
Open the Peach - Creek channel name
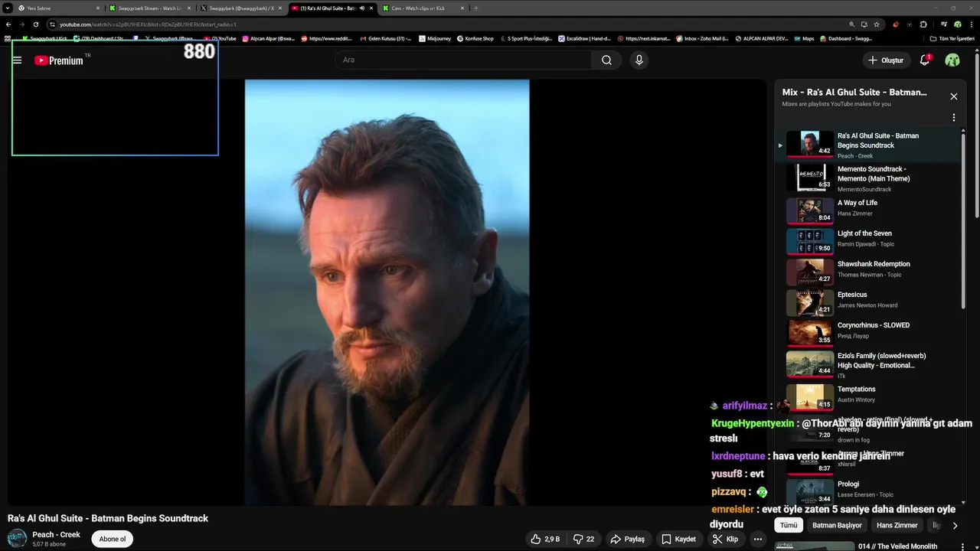(x=56, y=535)
